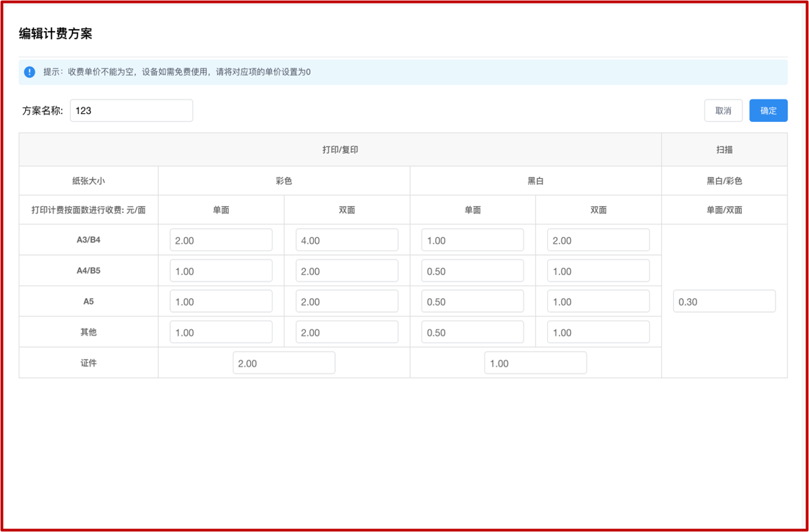Click the blue info icon in hint banner
Image resolution: width=809 pixels, height=532 pixels.
point(29,72)
